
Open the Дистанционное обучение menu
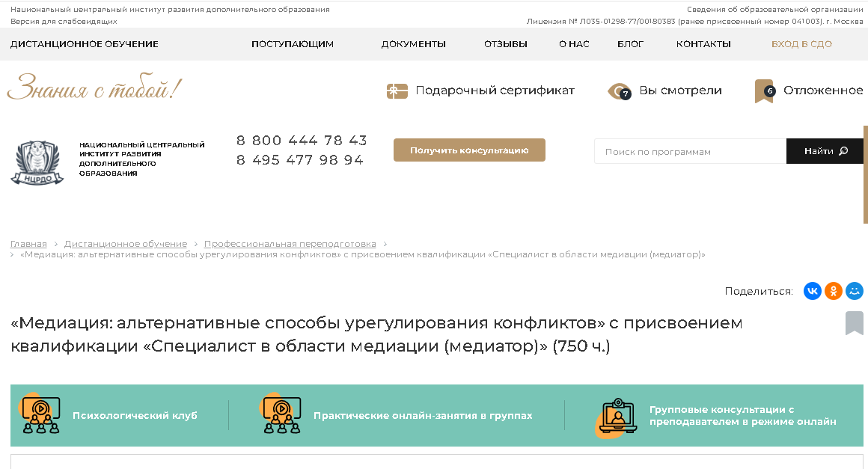(x=84, y=44)
